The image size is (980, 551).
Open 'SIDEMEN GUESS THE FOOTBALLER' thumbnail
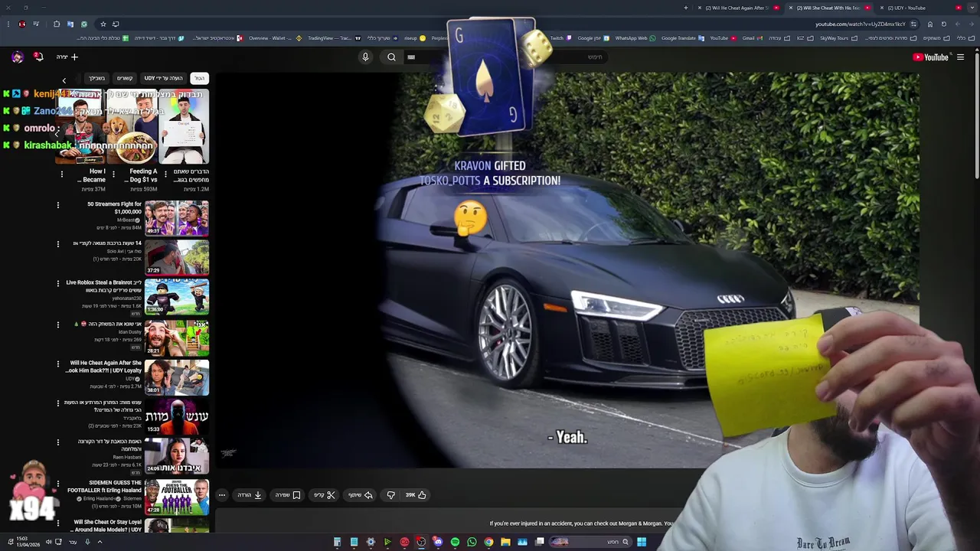coord(177,497)
